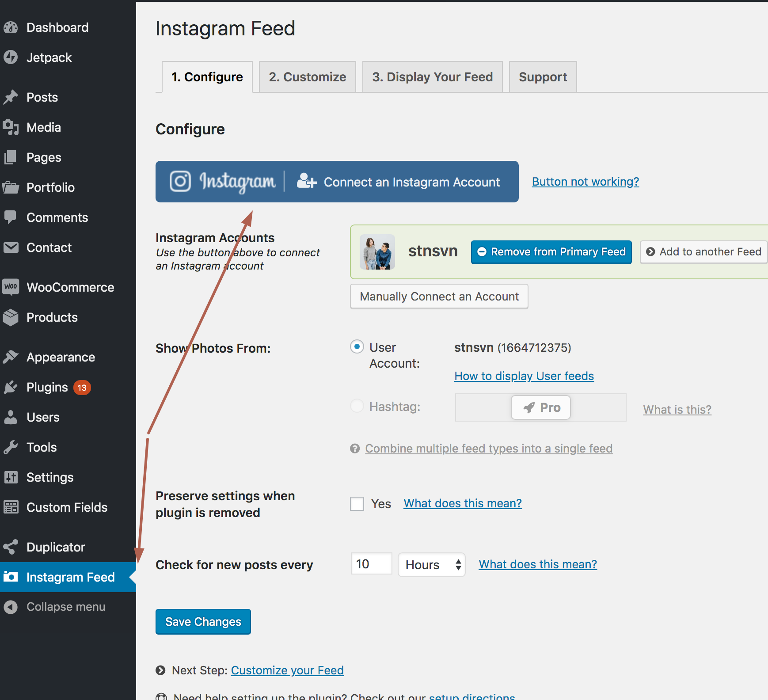
Task: Click the Contact envelope icon
Action: tap(11, 247)
